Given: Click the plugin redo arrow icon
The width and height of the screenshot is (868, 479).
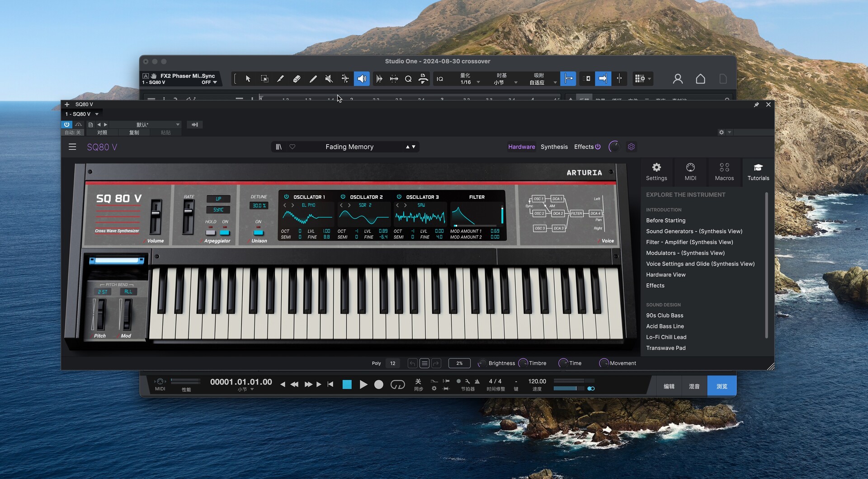Looking at the screenshot, I should 436,363.
